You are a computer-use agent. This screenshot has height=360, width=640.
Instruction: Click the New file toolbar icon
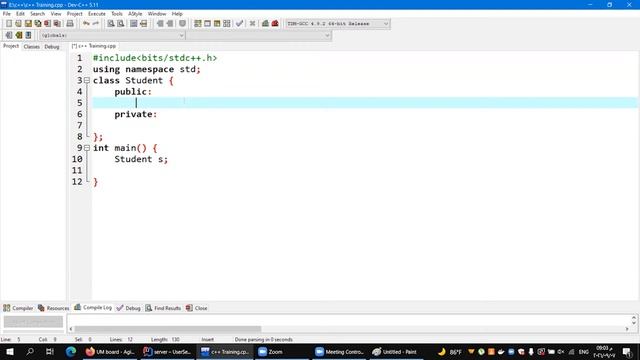pyautogui.click(x=9, y=24)
